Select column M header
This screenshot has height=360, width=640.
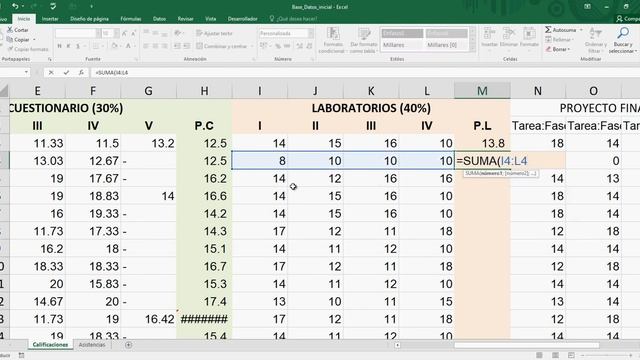[482, 91]
